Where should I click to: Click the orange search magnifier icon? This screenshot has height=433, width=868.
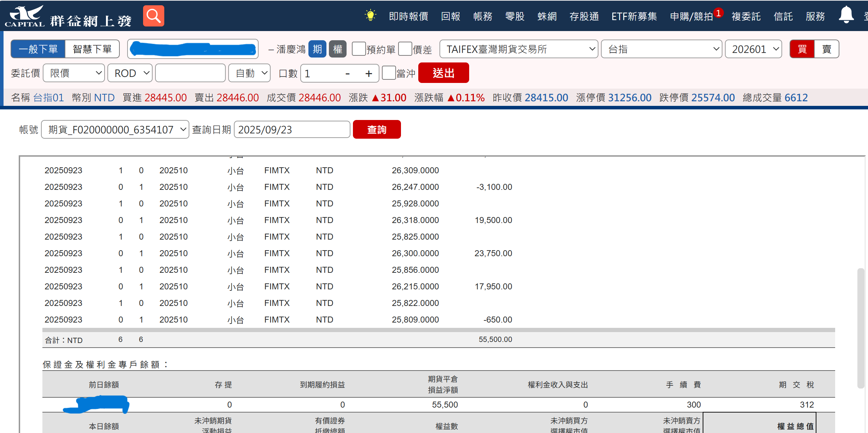click(153, 16)
